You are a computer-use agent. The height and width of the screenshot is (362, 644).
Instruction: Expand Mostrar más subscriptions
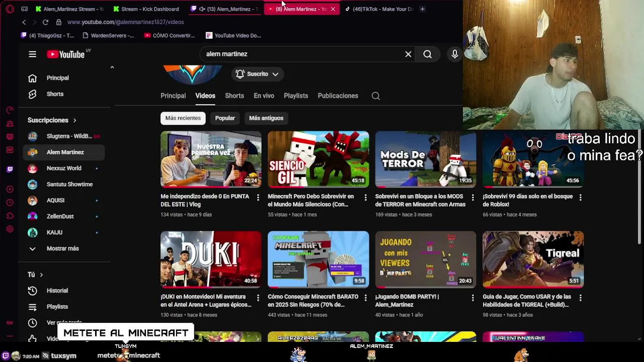point(62,248)
